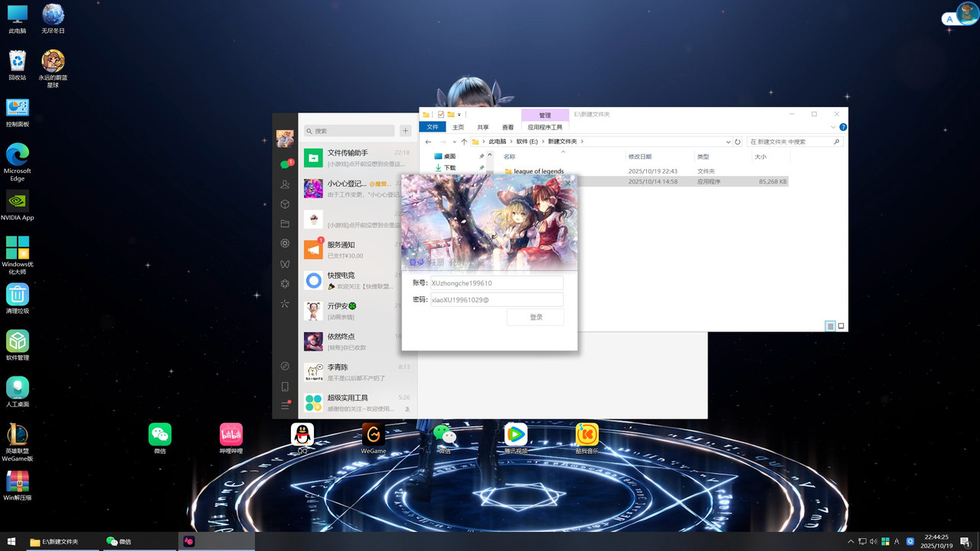This screenshot has height=551, width=980.
Task: Click 软件 (E:) in the address breadcrumb
Action: pos(527,142)
